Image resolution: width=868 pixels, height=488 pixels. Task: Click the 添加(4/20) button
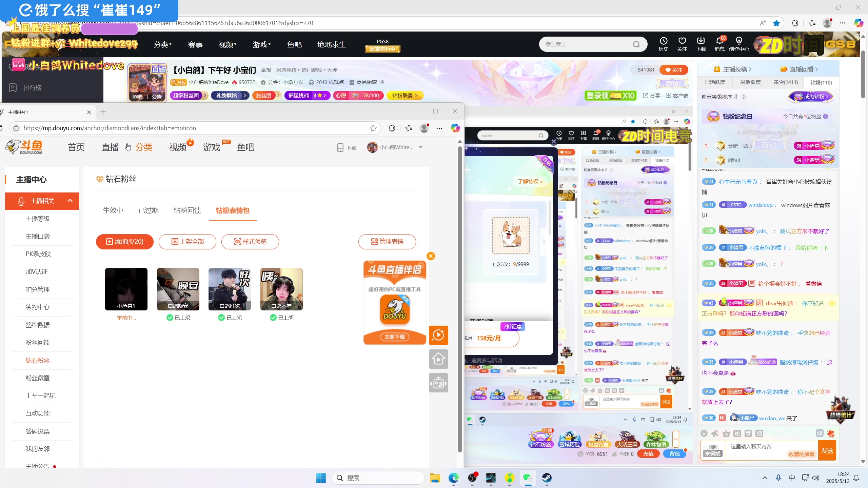click(125, 242)
